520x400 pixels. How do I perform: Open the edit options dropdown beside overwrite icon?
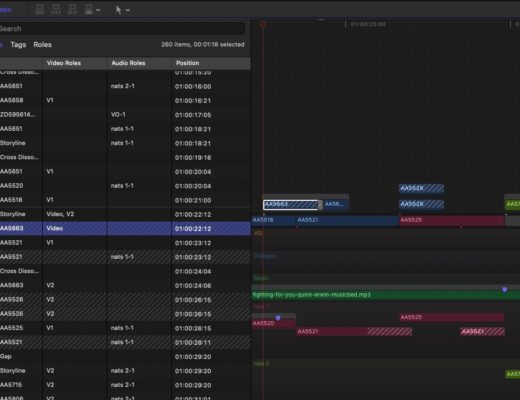pyautogui.click(x=98, y=10)
